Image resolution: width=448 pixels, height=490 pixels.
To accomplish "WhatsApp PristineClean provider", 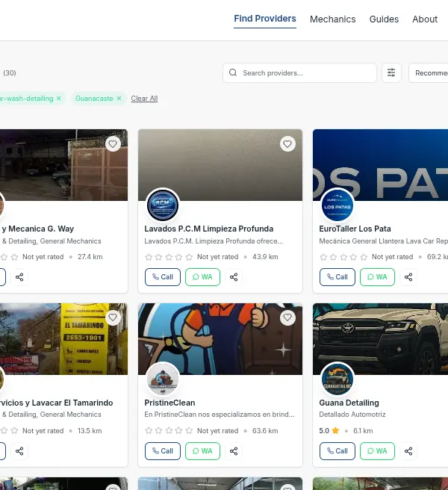I will click(x=202, y=451).
